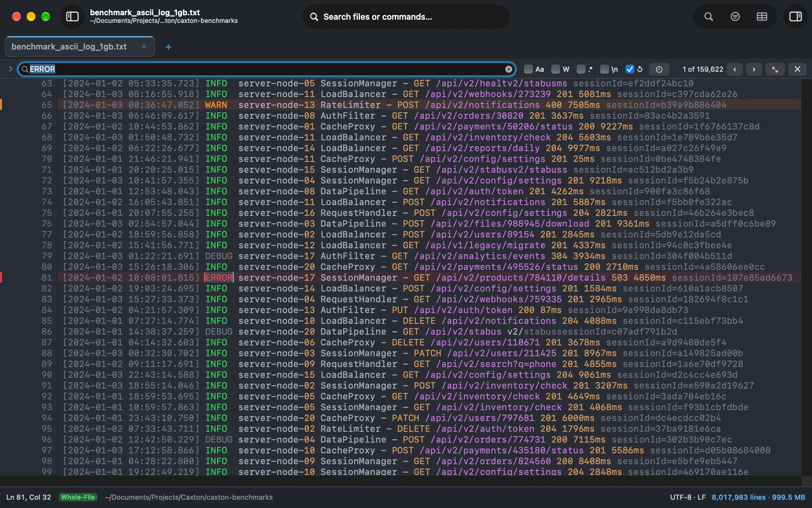
Task: Go to the previous ERROR match
Action: [x=735, y=69]
